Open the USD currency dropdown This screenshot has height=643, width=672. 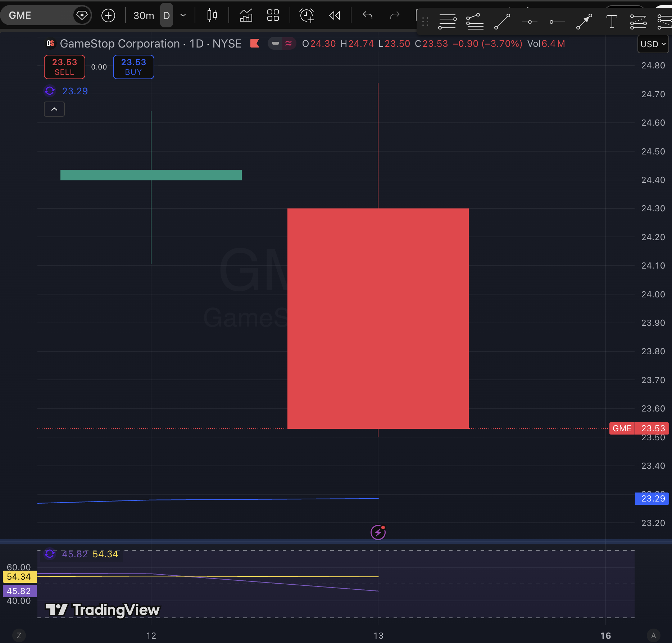(653, 44)
